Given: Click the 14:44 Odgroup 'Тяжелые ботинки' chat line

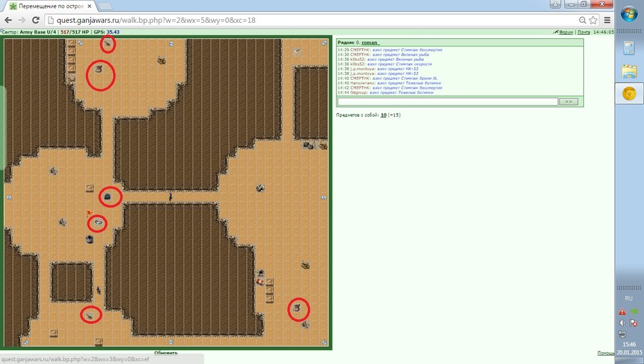Looking at the screenshot, I should (386, 92).
